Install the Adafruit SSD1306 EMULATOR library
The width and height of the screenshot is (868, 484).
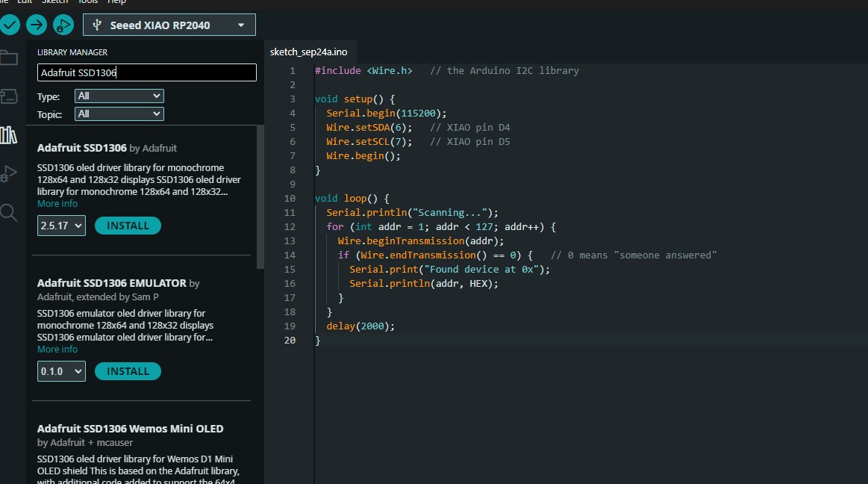pos(128,371)
